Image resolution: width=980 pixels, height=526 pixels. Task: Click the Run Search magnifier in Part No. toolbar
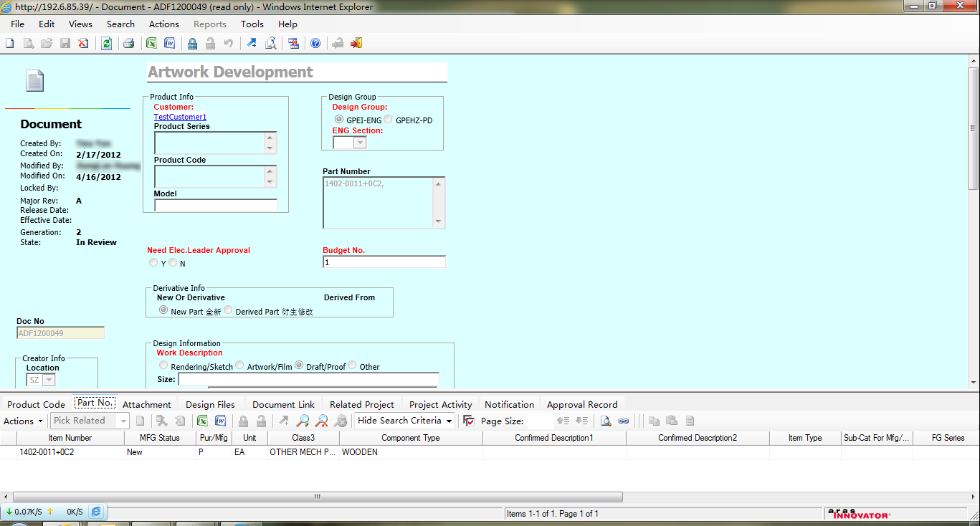pyautogui.click(x=303, y=421)
